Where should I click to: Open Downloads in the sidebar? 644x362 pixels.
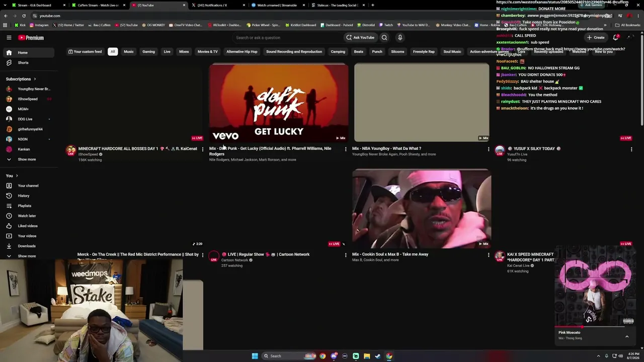tap(29, 246)
